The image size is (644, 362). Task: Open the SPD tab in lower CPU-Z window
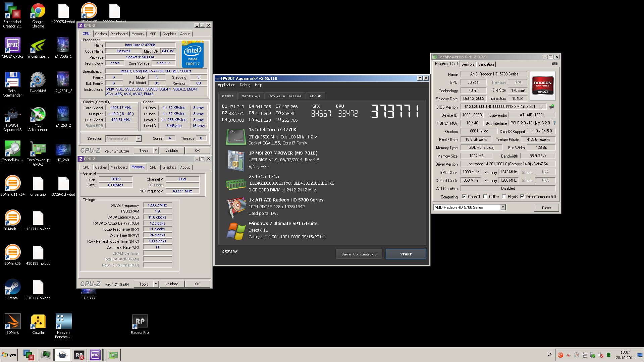pyautogui.click(x=153, y=167)
